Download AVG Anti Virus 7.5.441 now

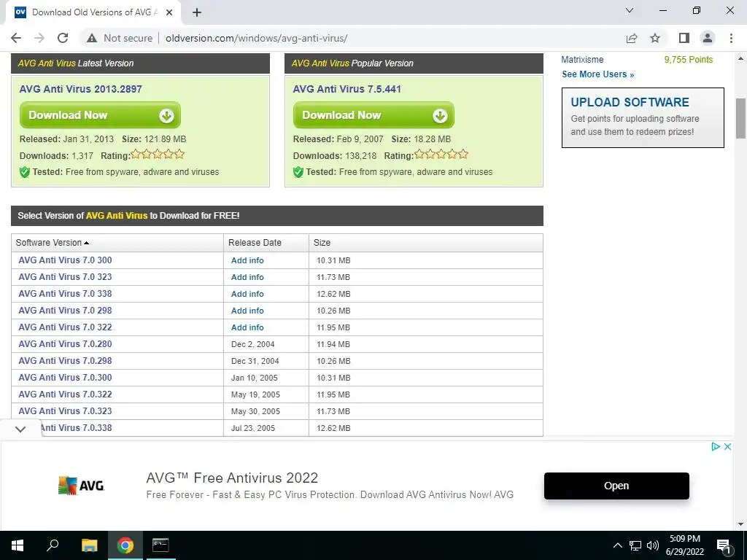click(373, 115)
